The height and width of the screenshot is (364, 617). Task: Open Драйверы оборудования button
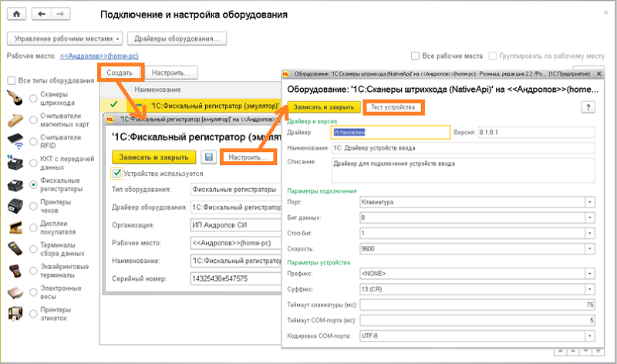[177, 39]
